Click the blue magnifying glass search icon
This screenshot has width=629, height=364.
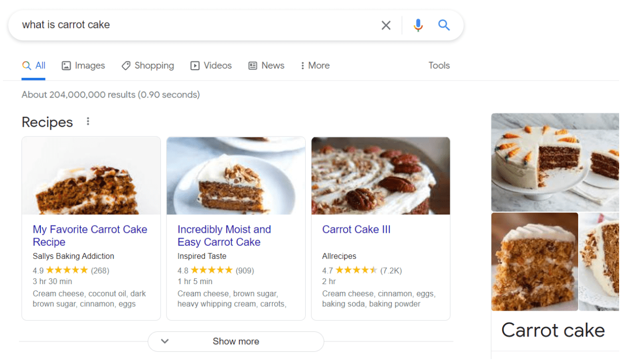444,25
